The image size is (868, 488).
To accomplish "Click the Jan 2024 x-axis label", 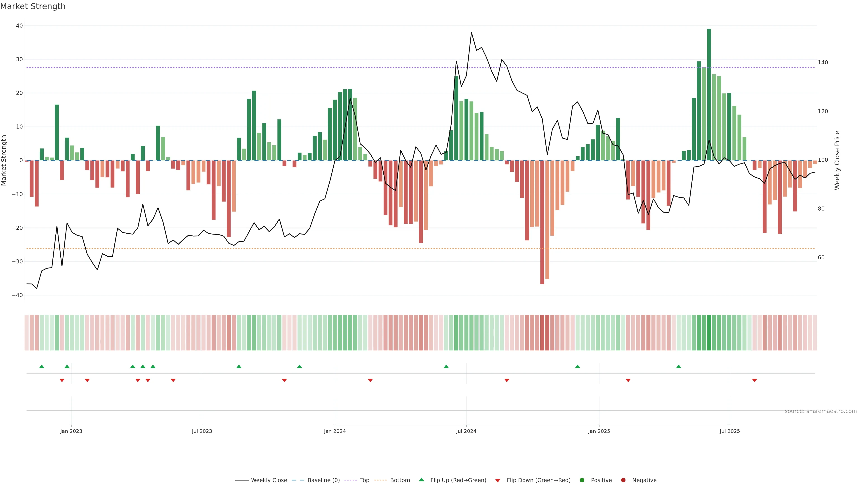I will point(335,431).
